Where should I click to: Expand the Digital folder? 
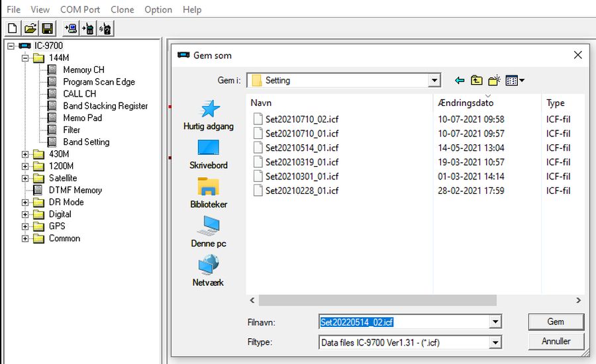(x=25, y=214)
